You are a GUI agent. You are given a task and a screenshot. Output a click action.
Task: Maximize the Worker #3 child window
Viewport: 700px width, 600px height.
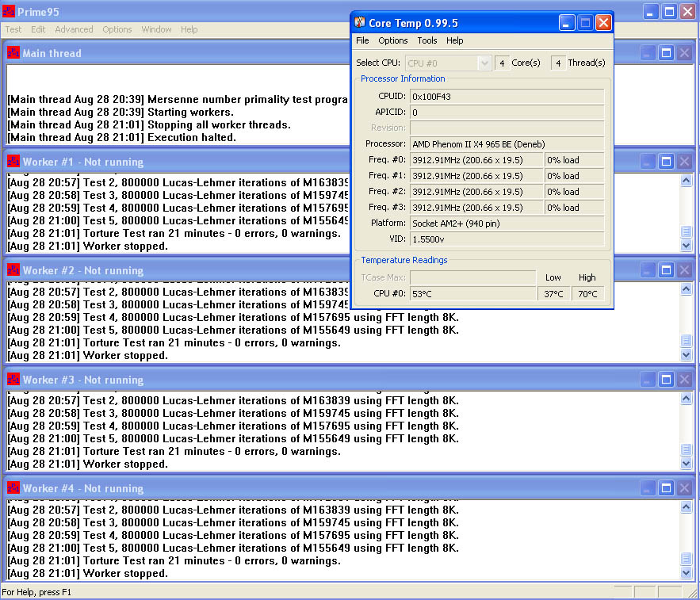tap(666, 379)
